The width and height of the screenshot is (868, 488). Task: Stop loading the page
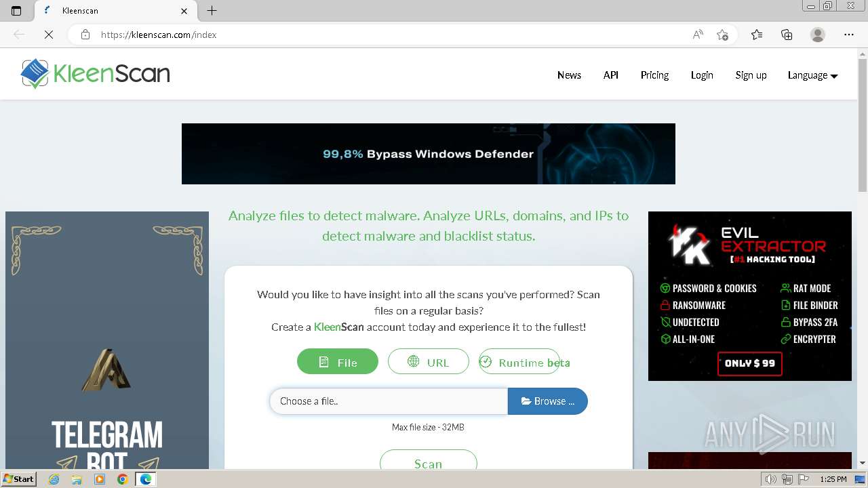[48, 35]
